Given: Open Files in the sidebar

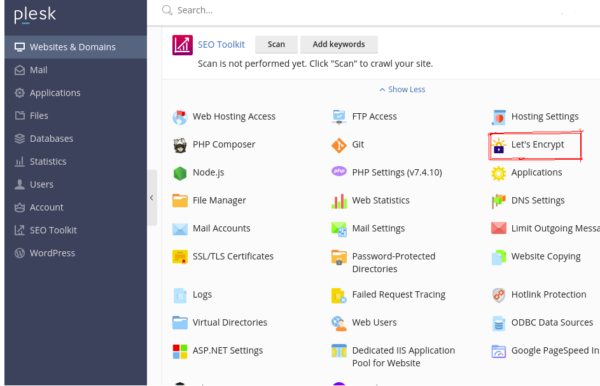Looking at the screenshot, I should click(x=75, y=116).
